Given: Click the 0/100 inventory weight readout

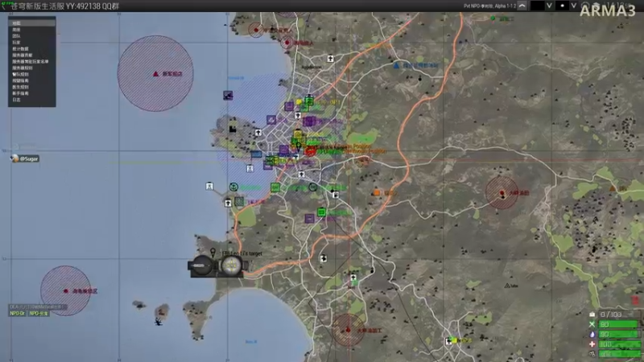Looking at the screenshot, I should click(619, 315).
